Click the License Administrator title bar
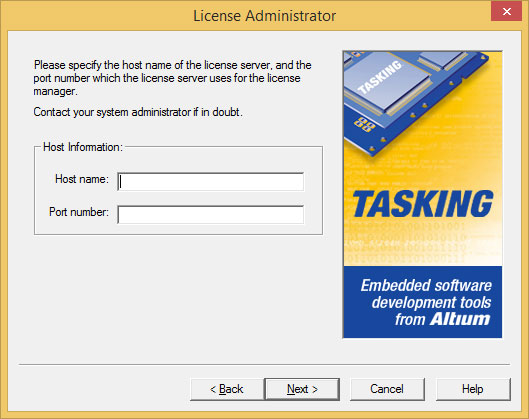This screenshot has width=529, height=419. [x=264, y=16]
